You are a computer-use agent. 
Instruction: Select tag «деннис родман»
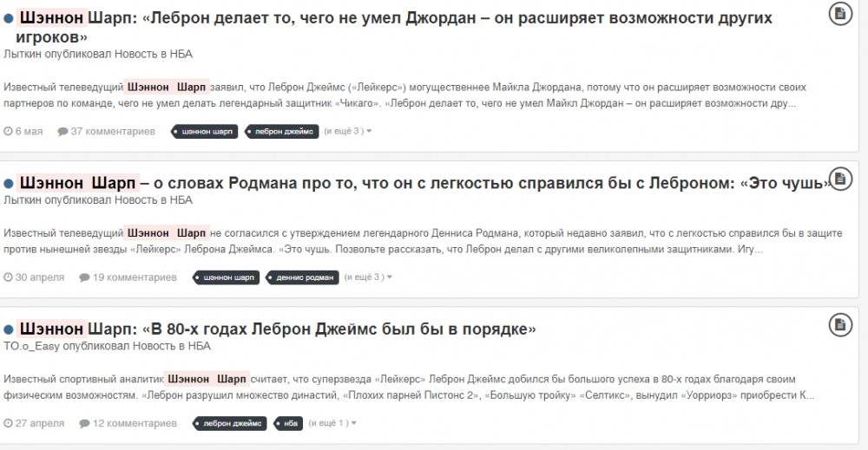coord(302,277)
